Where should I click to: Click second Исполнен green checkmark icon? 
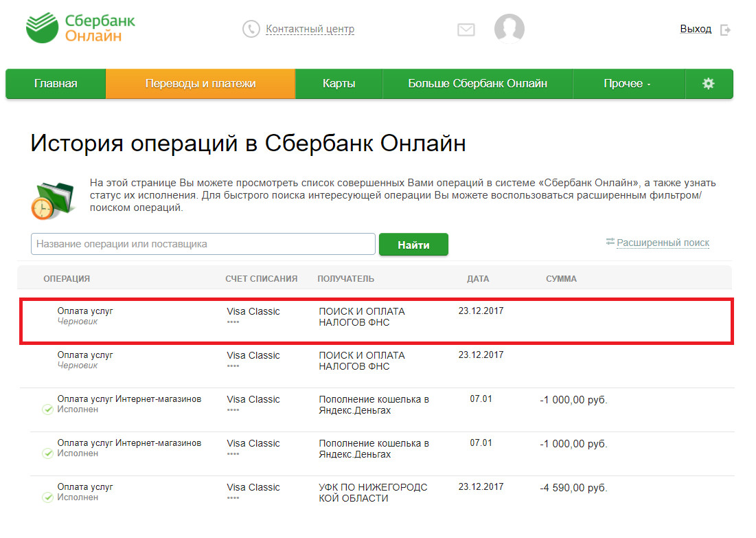click(x=47, y=453)
